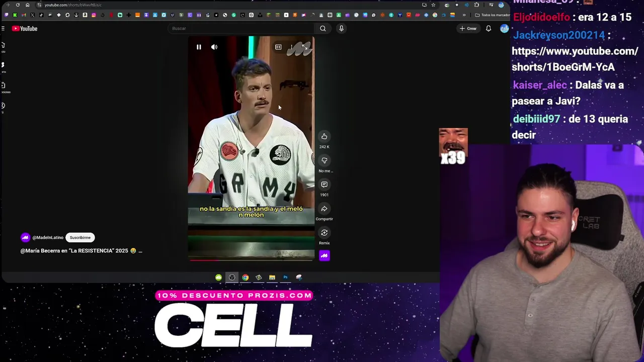Viewport: 644px width, 362px height.
Task: Open the Chrome profile avatar
Action: [501, 5]
